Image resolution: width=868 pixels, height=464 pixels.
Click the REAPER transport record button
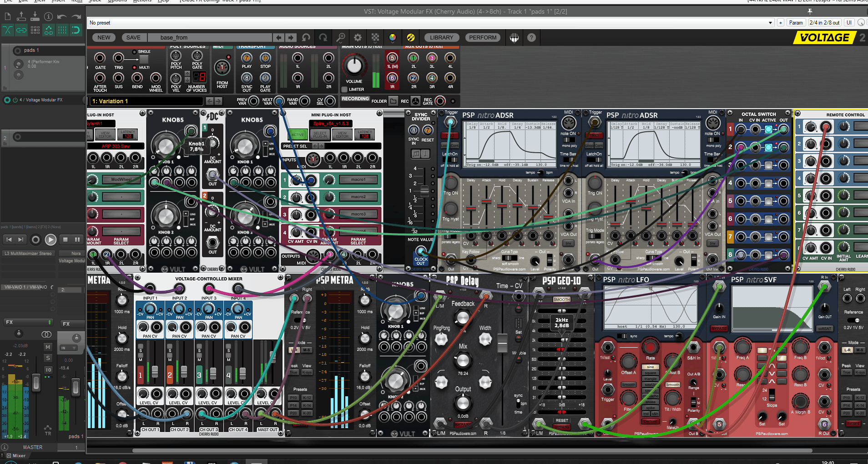(x=35, y=239)
